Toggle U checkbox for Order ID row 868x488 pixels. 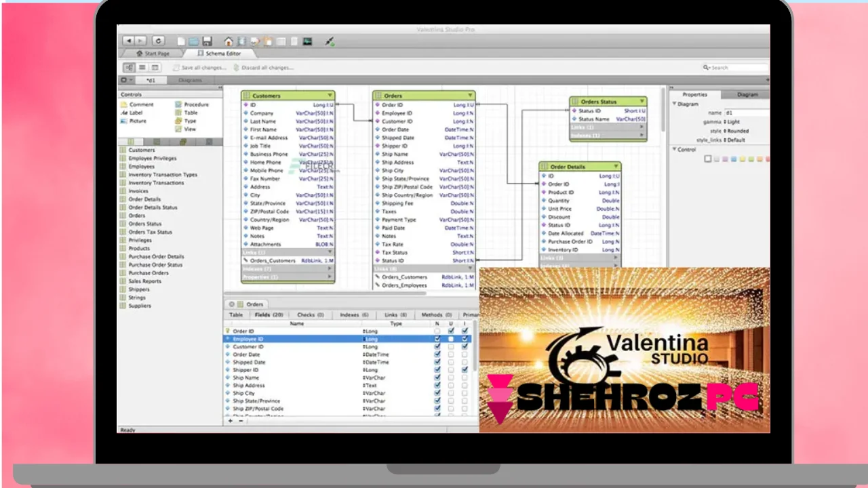[451, 331]
